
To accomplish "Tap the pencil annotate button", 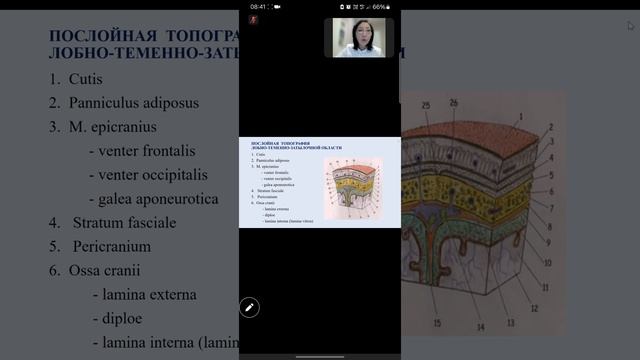I will pos(249,307).
